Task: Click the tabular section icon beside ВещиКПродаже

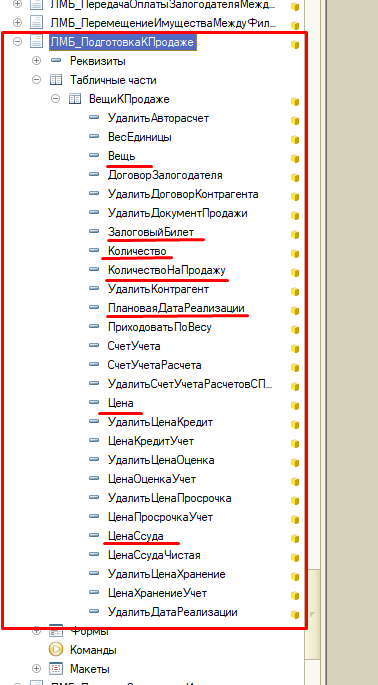Action: pos(74,99)
